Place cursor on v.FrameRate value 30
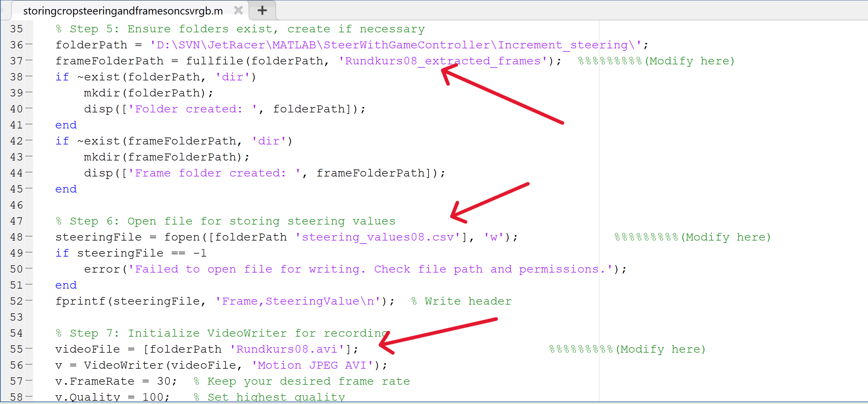868x404 pixels. tap(164, 381)
